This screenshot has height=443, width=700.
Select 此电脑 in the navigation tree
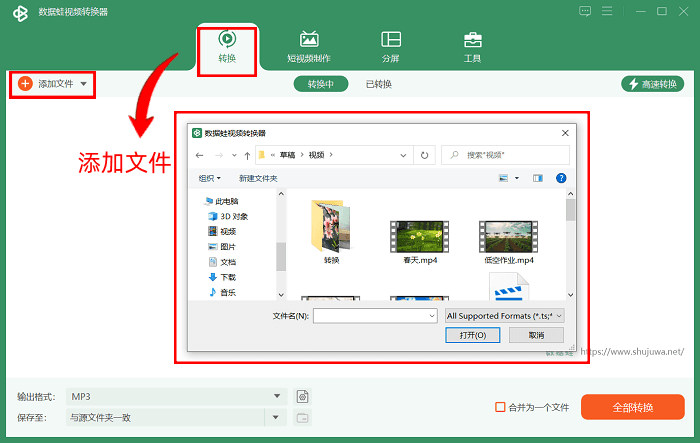click(x=222, y=201)
